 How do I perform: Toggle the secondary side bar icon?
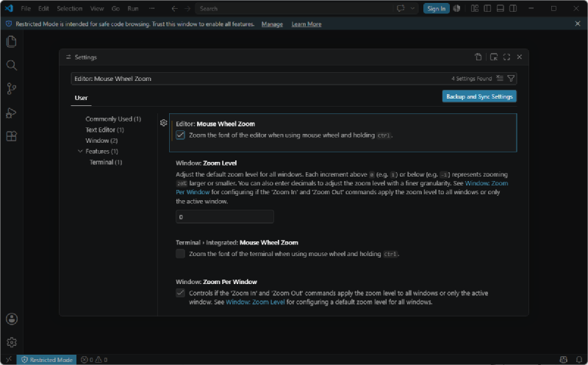coord(513,8)
